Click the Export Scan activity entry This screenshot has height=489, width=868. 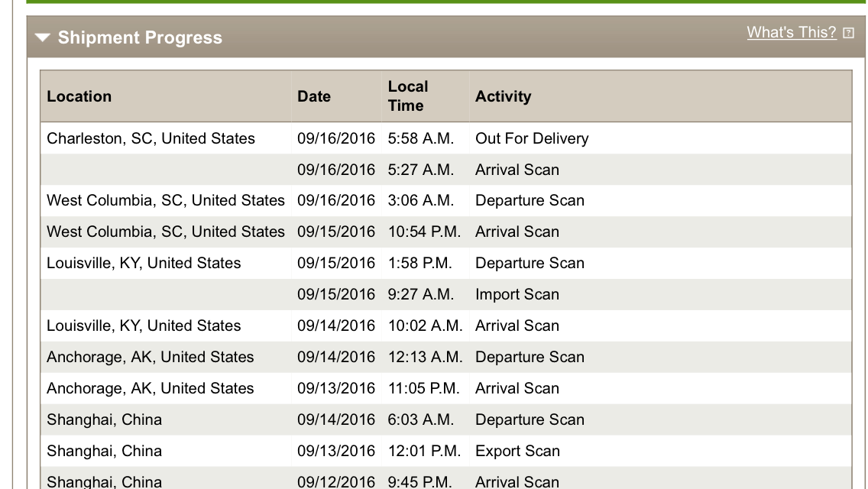pyautogui.click(x=517, y=451)
